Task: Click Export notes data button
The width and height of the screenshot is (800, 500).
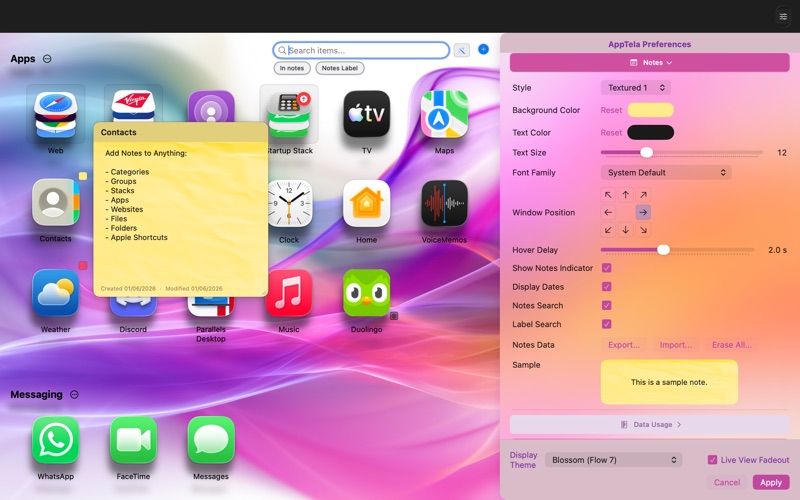Action: click(x=623, y=345)
